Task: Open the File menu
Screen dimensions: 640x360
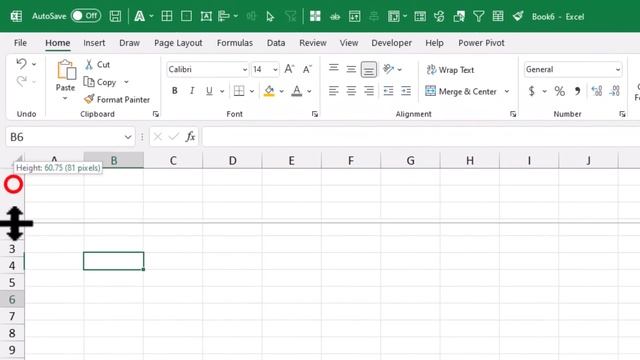Action: (20, 43)
